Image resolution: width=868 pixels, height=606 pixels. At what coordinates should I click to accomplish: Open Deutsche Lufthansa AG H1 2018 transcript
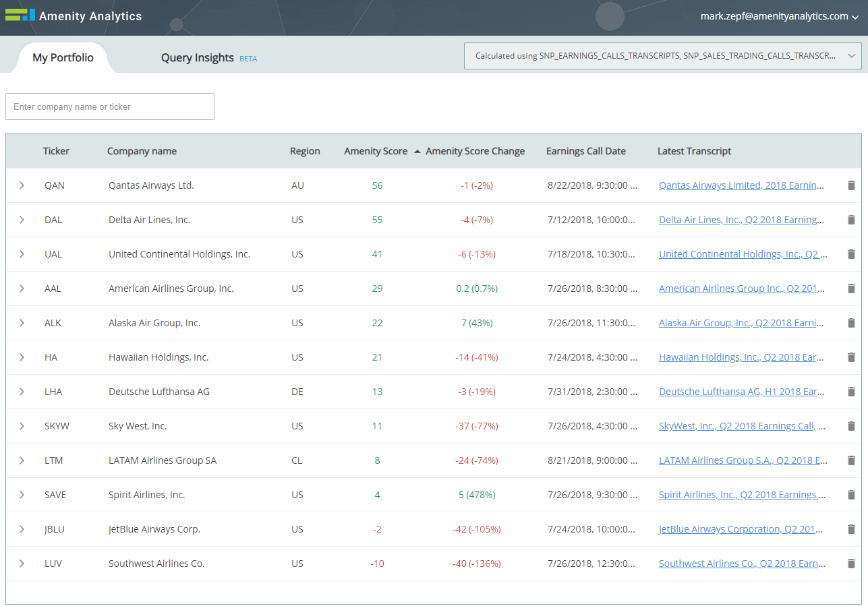coord(741,392)
